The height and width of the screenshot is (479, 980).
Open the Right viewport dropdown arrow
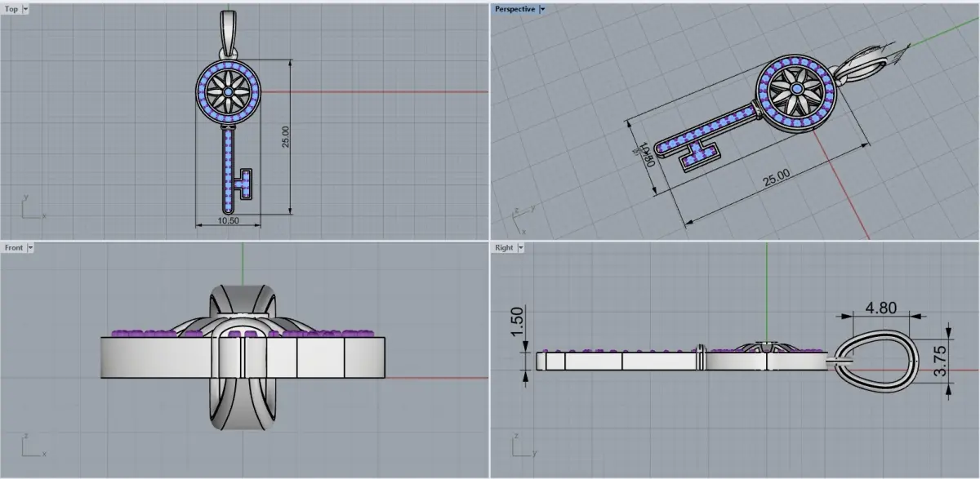pyautogui.click(x=520, y=247)
